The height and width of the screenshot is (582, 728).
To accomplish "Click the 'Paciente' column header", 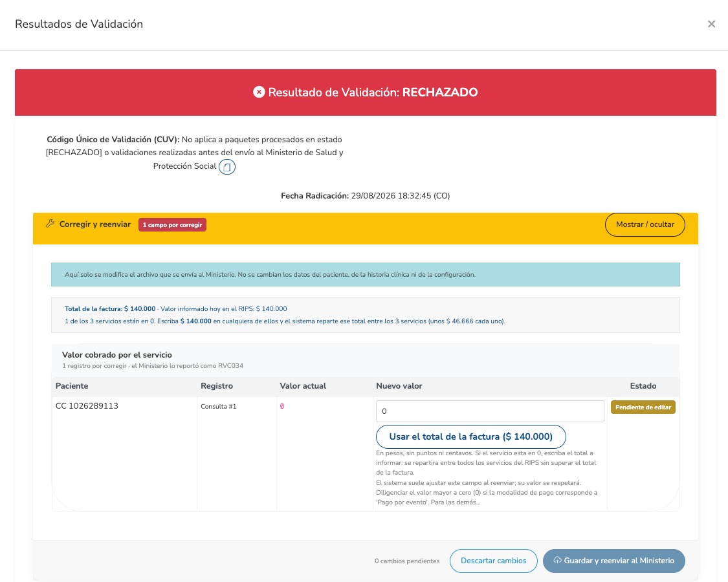I will click(x=72, y=386).
